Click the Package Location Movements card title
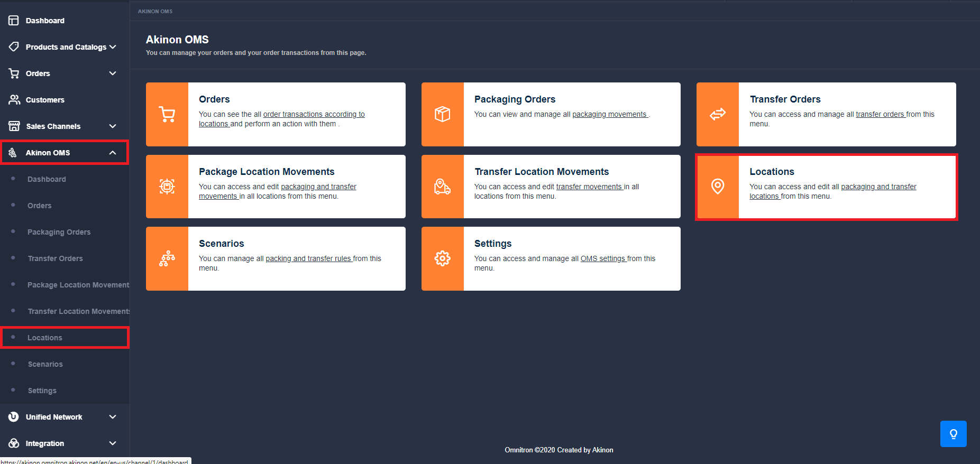 [x=267, y=172]
